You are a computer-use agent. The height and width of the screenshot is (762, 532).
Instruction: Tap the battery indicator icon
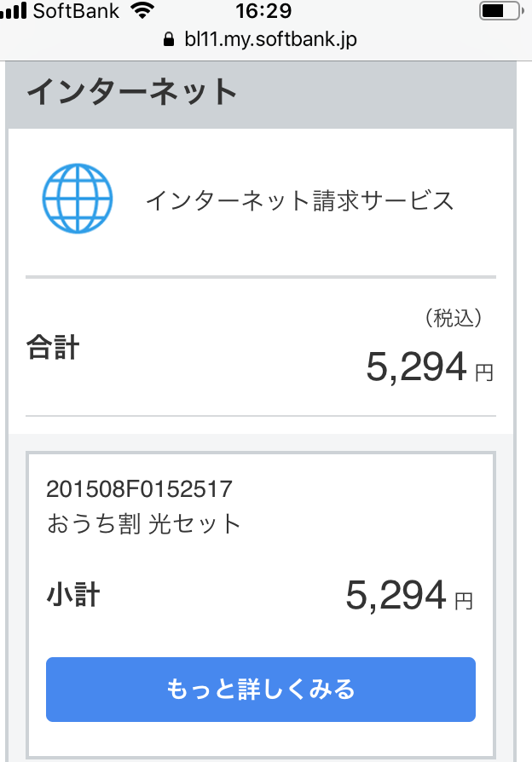(500, 11)
